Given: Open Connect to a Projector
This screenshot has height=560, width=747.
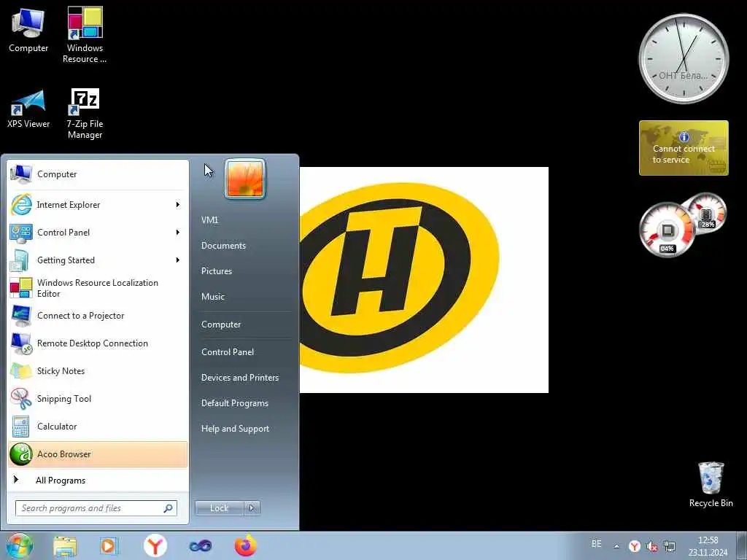Looking at the screenshot, I should [x=98, y=316].
